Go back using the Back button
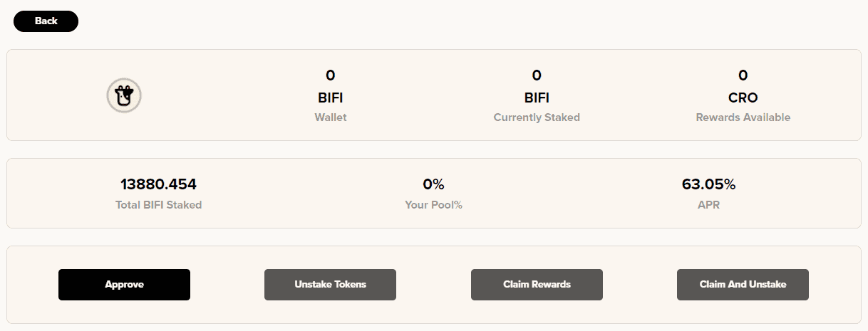Image resolution: width=868 pixels, height=331 pixels. point(46,21)
